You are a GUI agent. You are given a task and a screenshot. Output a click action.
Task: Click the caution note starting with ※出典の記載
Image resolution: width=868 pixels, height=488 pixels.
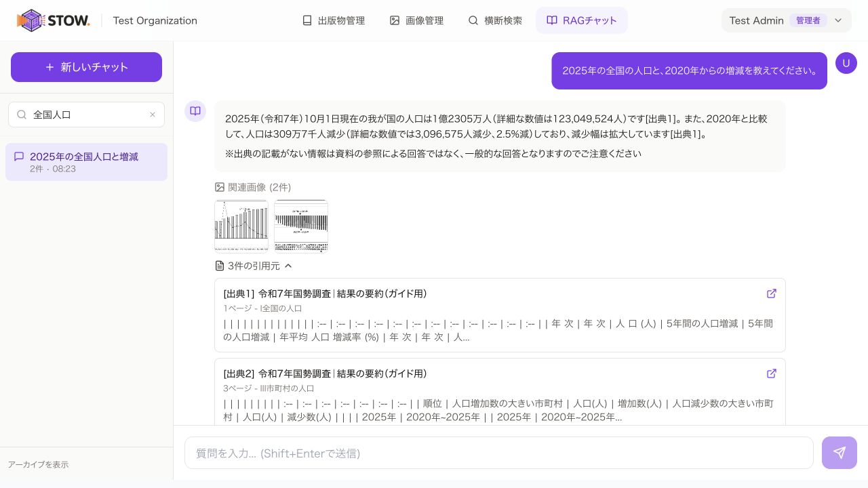tap(433, 153)
